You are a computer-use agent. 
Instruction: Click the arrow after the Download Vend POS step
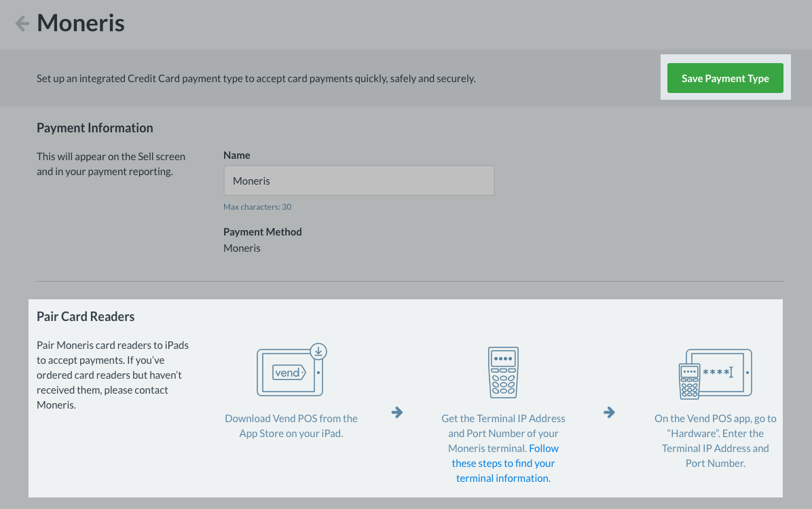[397, 412]
